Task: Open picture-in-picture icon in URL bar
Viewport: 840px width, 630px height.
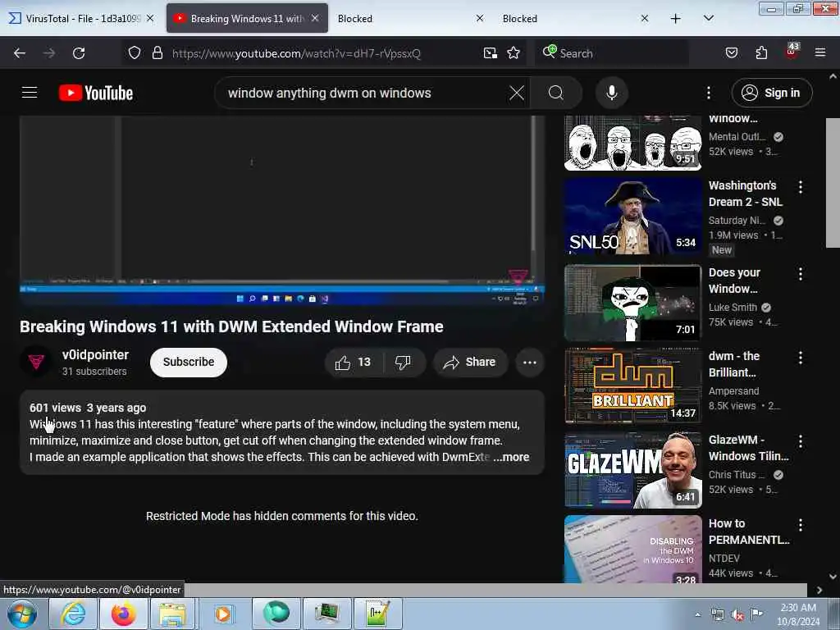Action: pyautogui.click(x=490, y=53)
